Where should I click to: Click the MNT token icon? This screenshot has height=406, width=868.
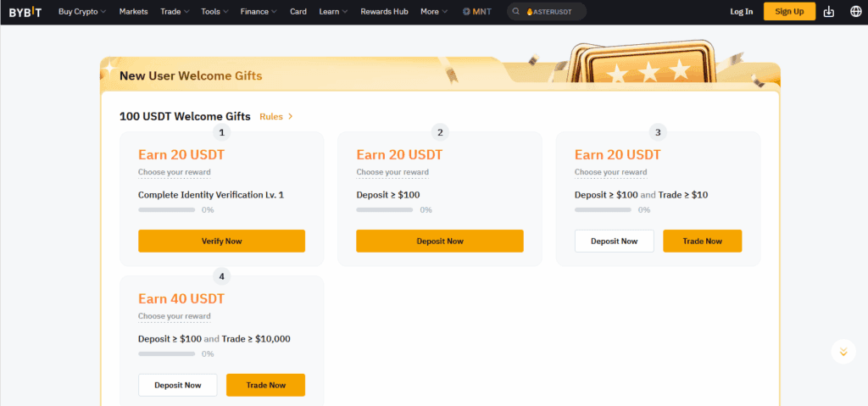pyautogui.click(x=467, y=12)
